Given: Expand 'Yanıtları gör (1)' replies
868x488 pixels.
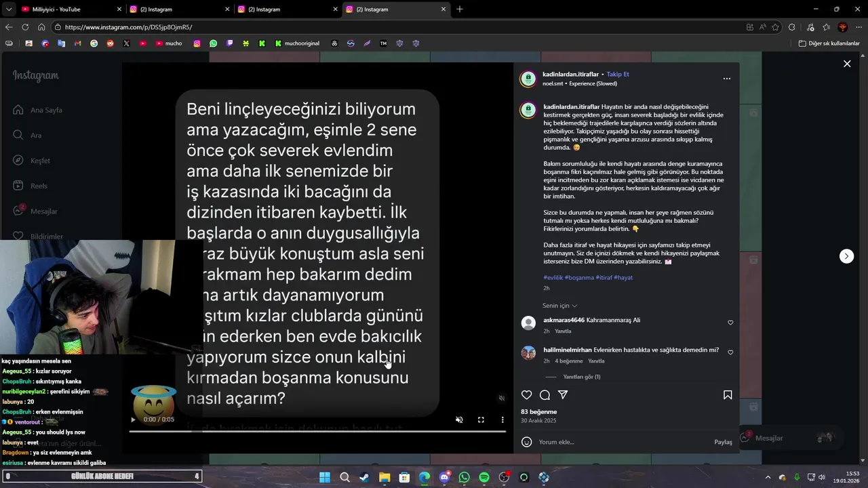Looking at the screenshot, I should click(582, 377).
